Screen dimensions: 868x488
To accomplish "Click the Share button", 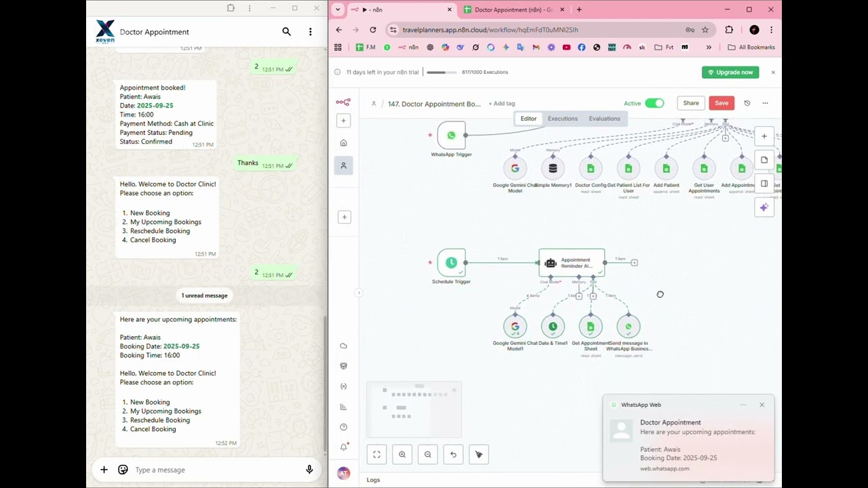I will pos(690,103).
